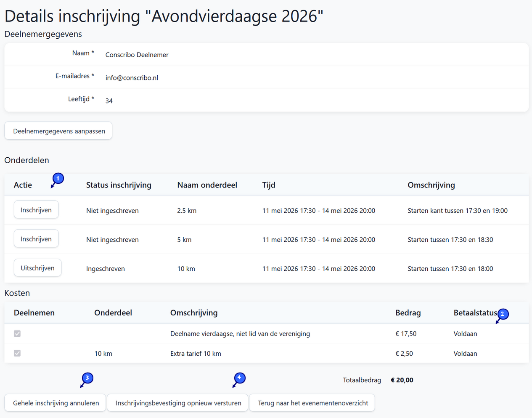
Task: Click Inschrijven for the 2.5 km onderdeel
Action: pos(36,209)
